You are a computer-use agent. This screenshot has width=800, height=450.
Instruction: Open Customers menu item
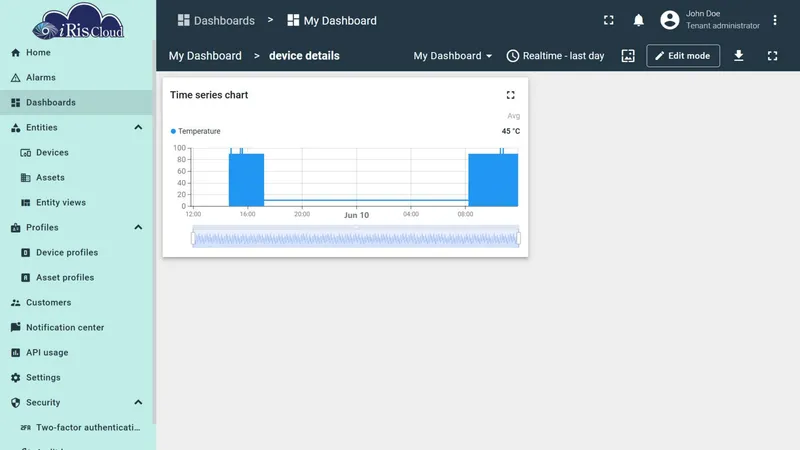[x=76, y=303]
